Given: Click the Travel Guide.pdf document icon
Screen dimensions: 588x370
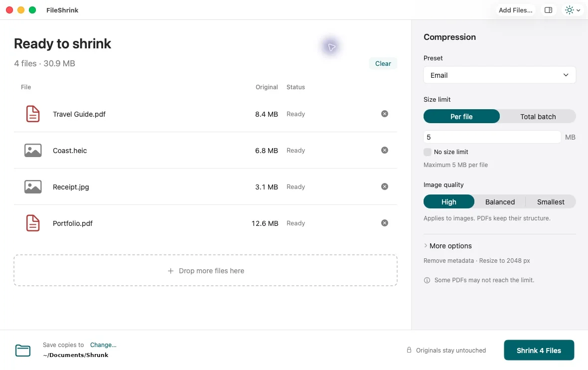Looking at the screenshot, I should 32,114.
